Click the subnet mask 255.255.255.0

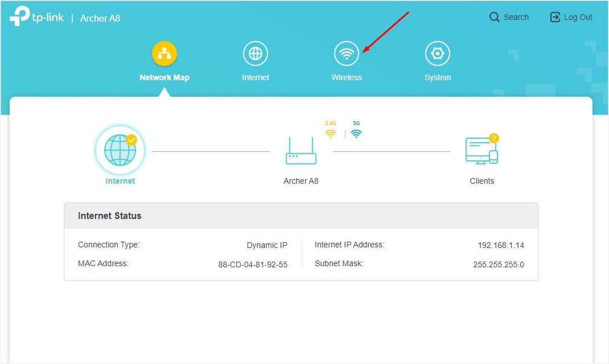pos(499,264)
